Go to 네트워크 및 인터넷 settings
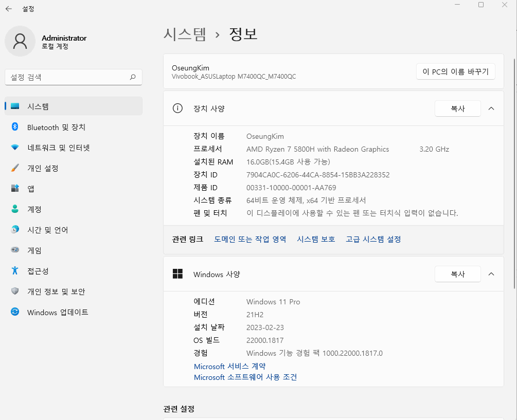Image resolution: width=517 pixels, height=420 pixels. (74, 148)
